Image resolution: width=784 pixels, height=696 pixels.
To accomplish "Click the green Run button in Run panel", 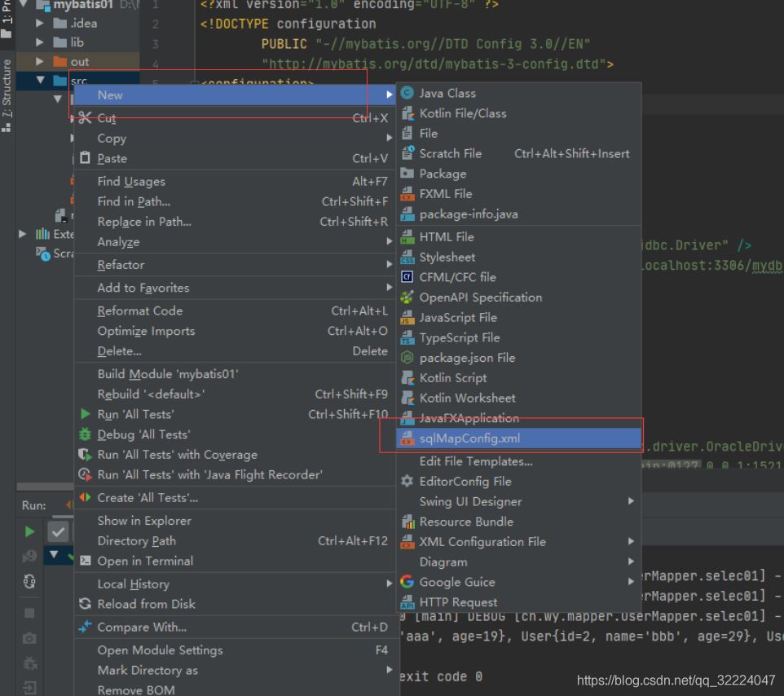I will pyautogui.click(x=30, y=531).
